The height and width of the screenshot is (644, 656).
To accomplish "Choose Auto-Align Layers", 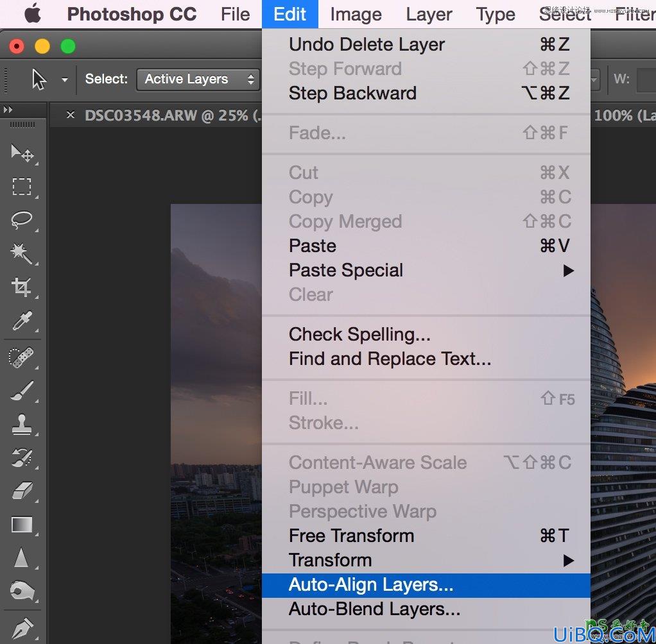I will (x=426, y=585).
